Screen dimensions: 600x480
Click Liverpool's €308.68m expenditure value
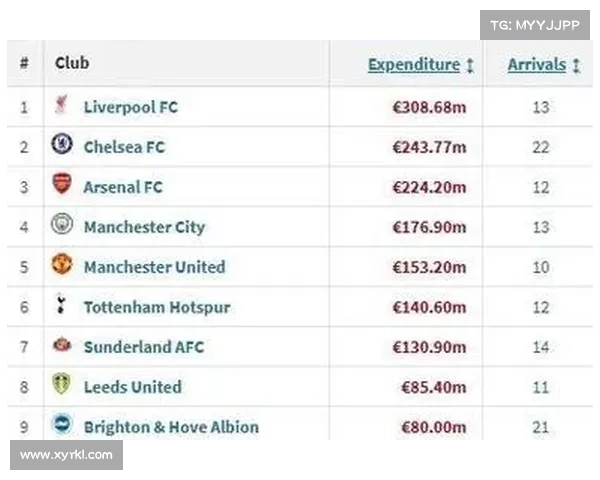[429, 108]
